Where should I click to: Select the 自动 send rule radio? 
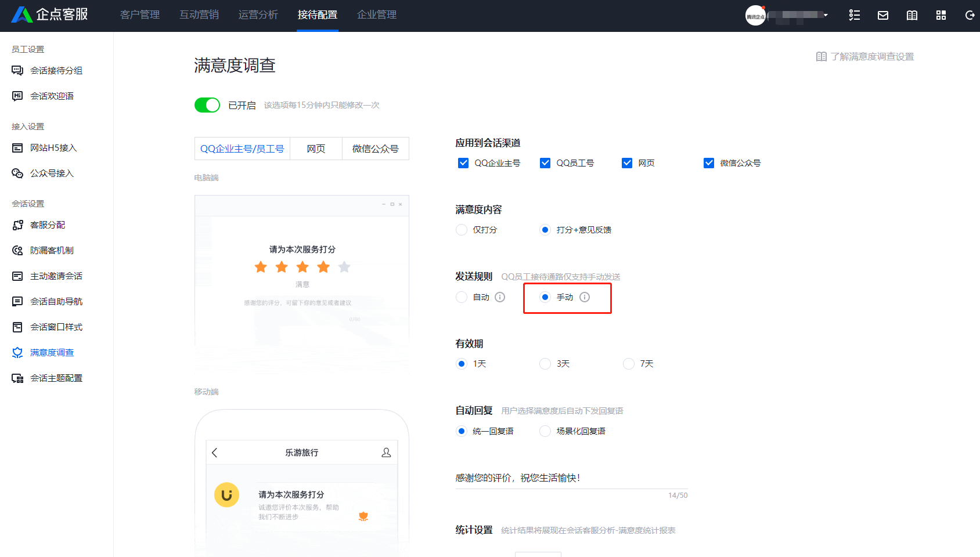[462, 297]
